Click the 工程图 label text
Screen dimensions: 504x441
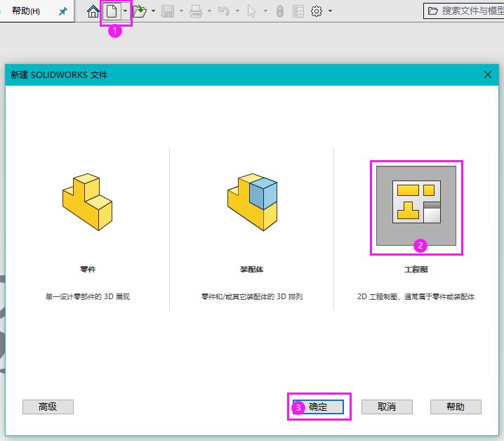416,269
